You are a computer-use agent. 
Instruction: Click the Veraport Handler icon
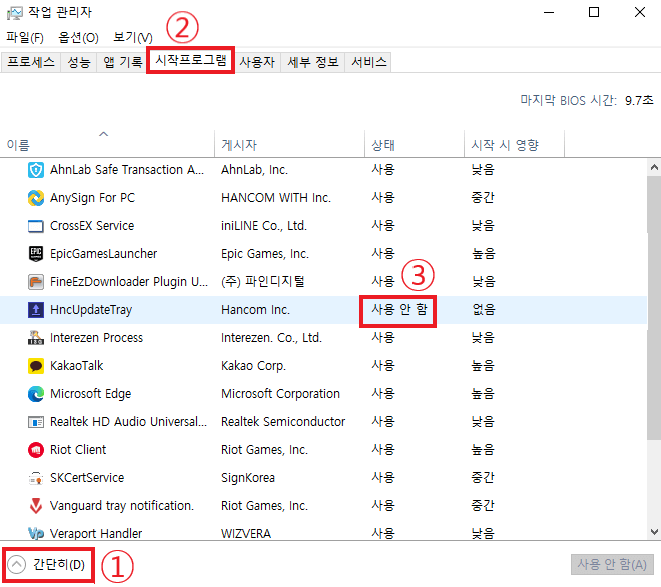coord(36,533)
